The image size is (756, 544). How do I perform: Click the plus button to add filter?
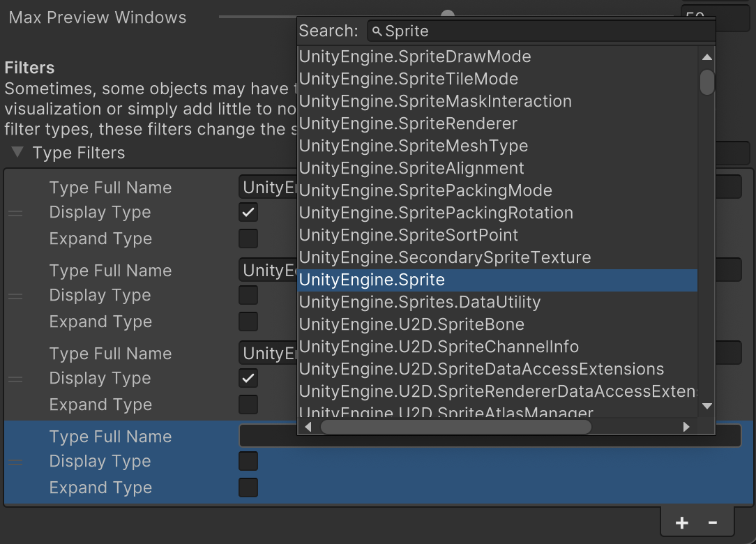[682, 523]
